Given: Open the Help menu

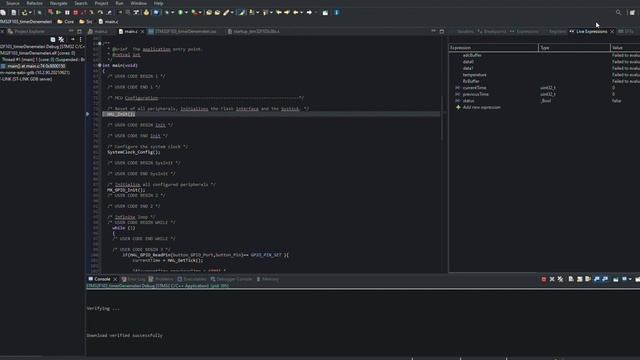Looking at the screenshot, I should click(x=158, y=3).
